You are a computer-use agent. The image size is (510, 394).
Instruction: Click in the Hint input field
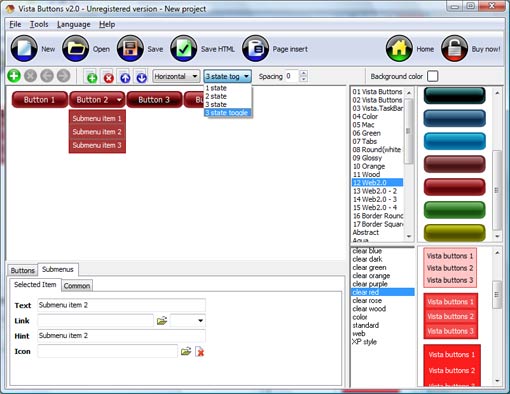point(122,336)
